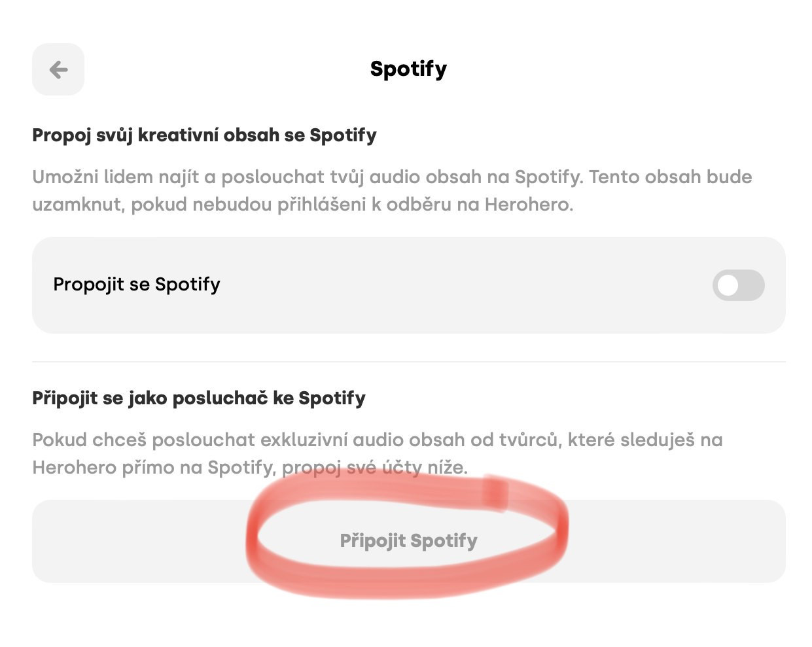Toggle the Propojit se Spotify switch
Image resolution: width=812 pixels, height=647 pixels.
point(738,285)
